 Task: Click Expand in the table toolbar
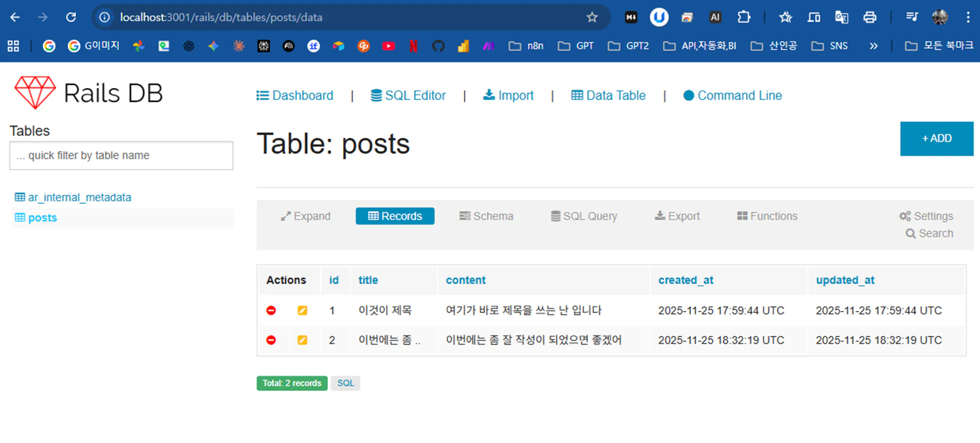click(x=305, y=216)
